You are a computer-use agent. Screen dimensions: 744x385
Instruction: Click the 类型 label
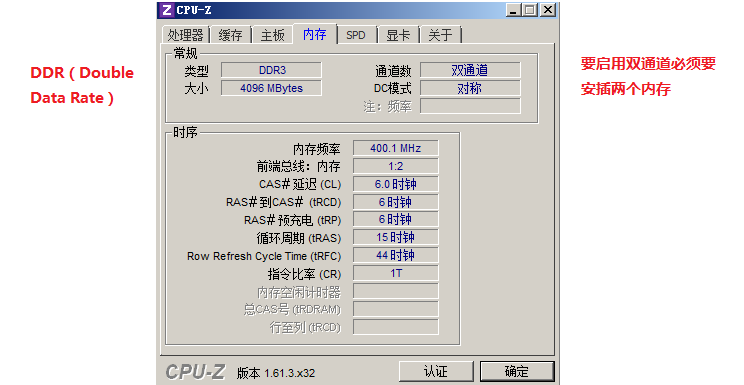pyautogui.click(x=196, y=71)
